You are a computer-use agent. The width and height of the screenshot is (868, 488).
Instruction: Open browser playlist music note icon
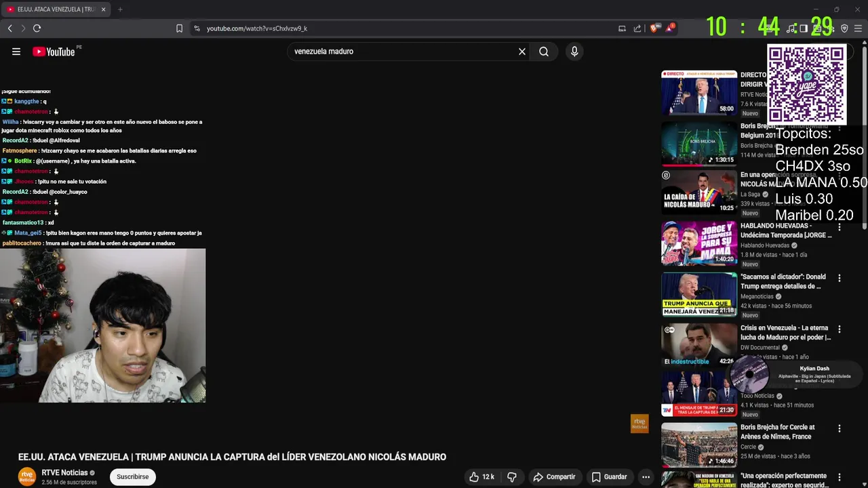coord(791,28)
